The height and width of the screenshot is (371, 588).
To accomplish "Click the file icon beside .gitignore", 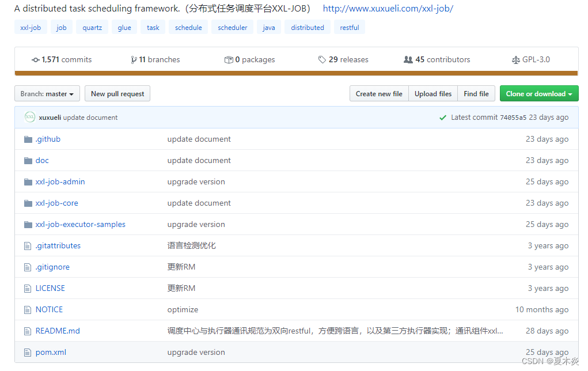I will click(27, 267).
